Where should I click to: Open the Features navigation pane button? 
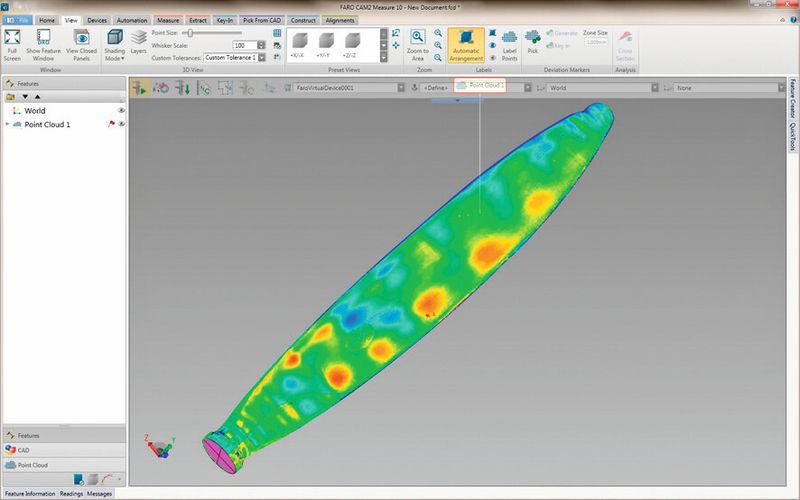(64, 436)
